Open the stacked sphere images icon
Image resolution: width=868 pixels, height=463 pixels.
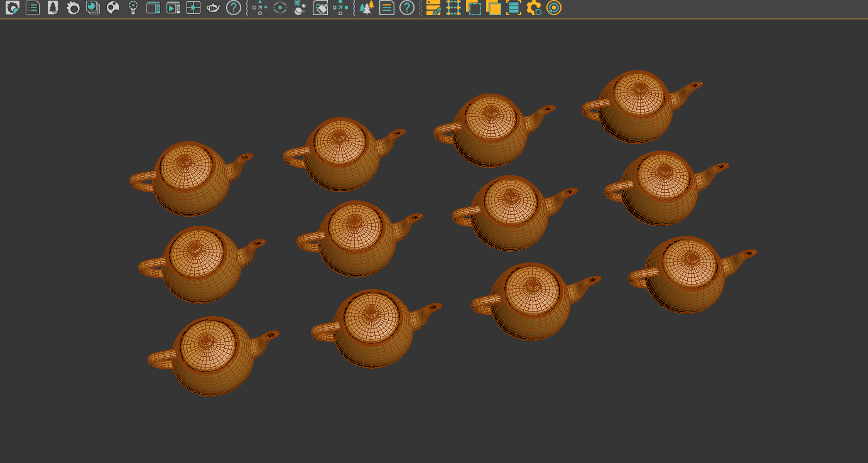[x=93, y=8]
